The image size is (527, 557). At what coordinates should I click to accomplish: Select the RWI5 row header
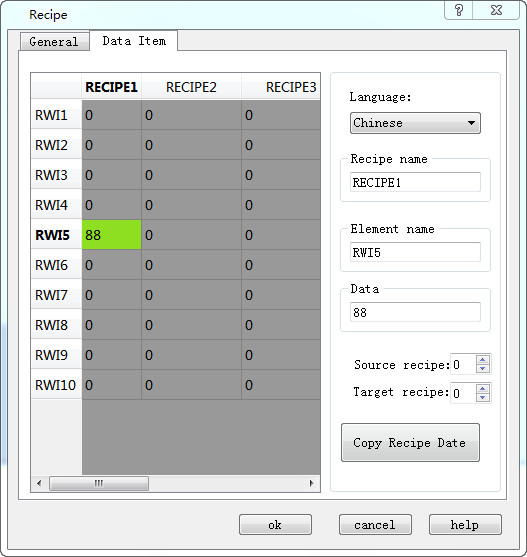[56, 235]
